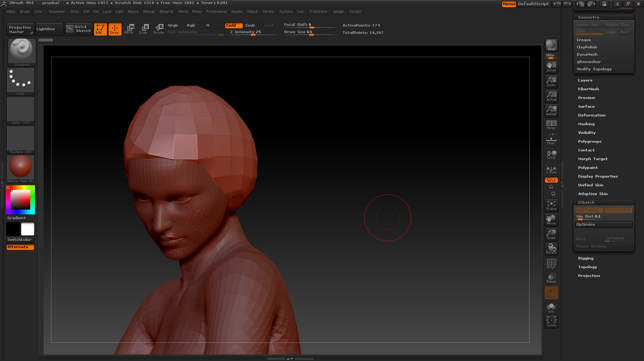Click the AAHalf zoom icon

pos(551,110)
